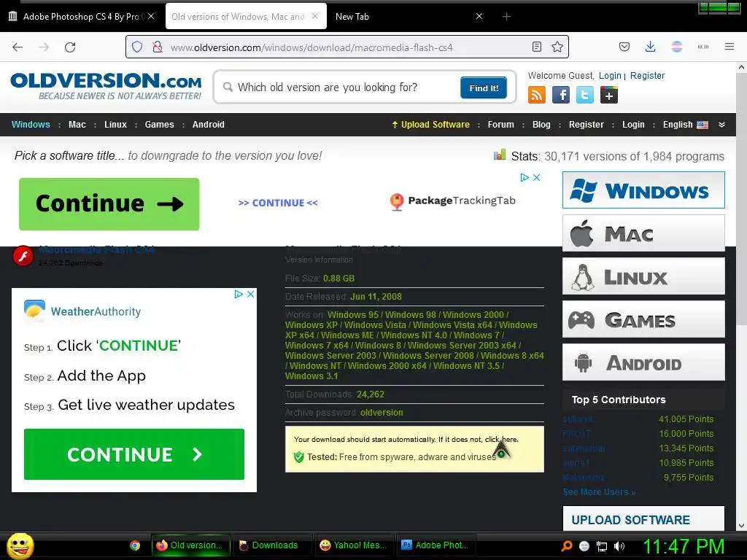
Task: Reload the page with the refresh icon
Action: pos(70,47)
